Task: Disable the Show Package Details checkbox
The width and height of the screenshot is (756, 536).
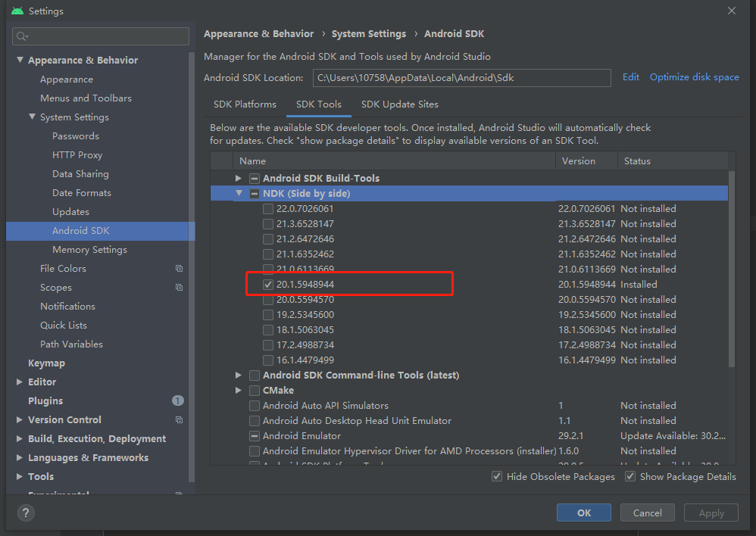Action: click(629, 476)
